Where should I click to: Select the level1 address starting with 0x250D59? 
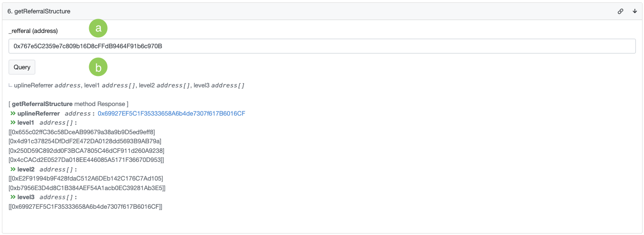click(x=87, y=150)
